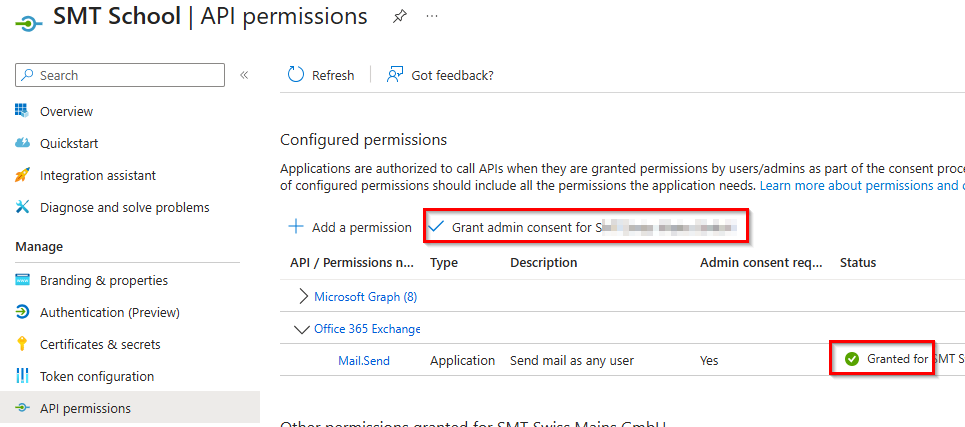This screenshot has width=965, height=427.
Task: Open Diagnose and solve problems
Action: tap(124, 207)
